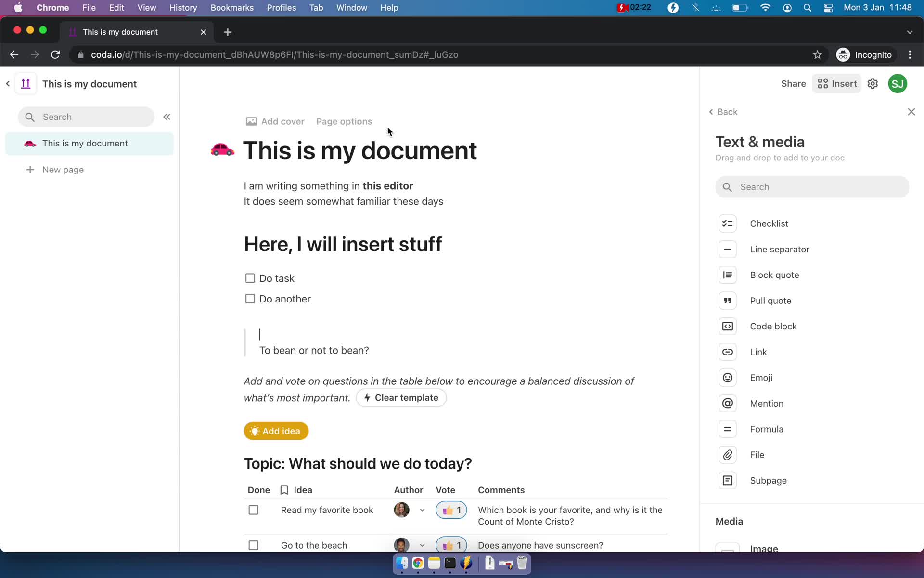Click the Link insert icon
Screen dimensions: 924x578
727,352
